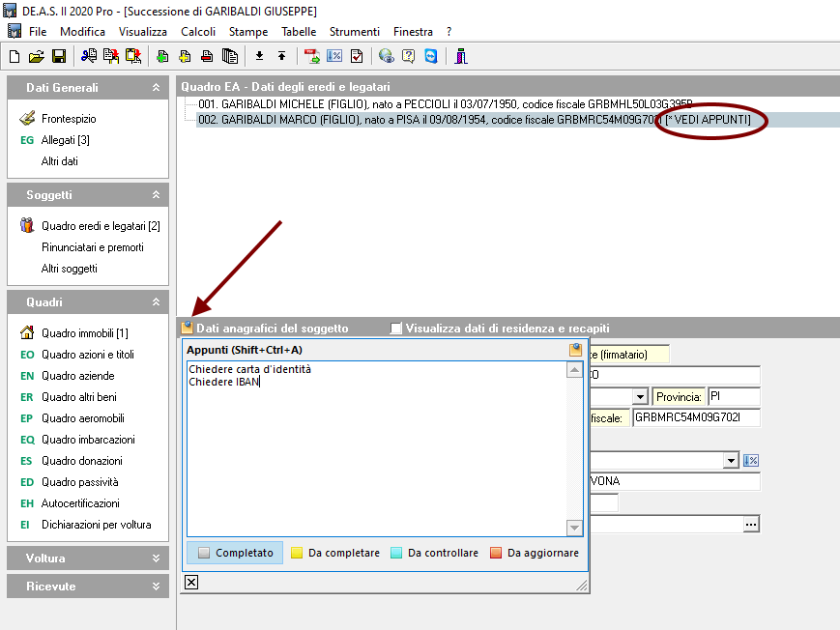Click the move-down arrow toolbar icon

[x=259, y=56]
